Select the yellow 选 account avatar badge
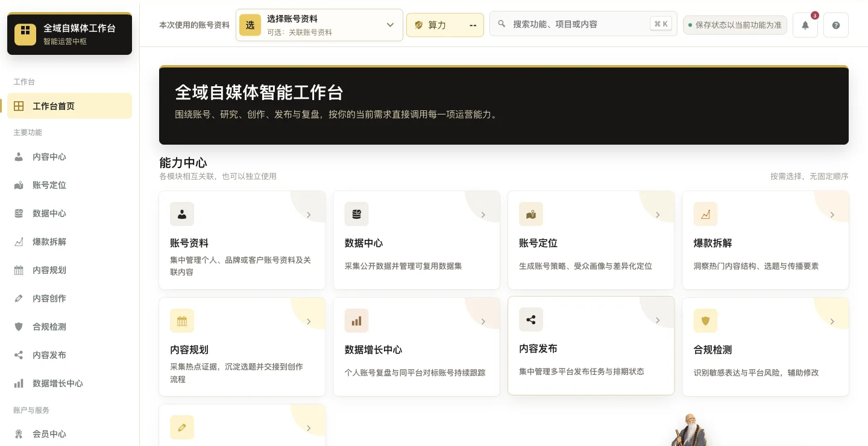 pos(250,25)
